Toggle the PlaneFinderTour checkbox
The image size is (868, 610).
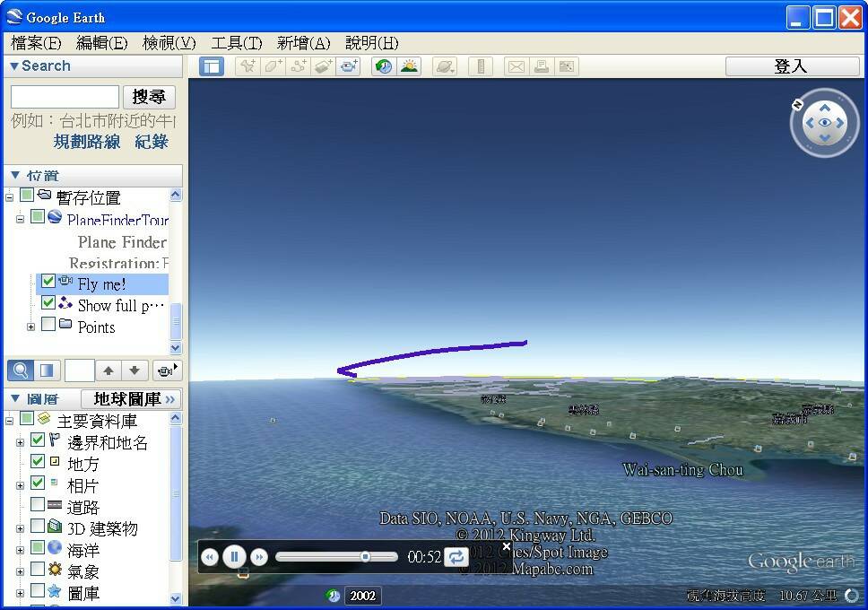point(38,216)
